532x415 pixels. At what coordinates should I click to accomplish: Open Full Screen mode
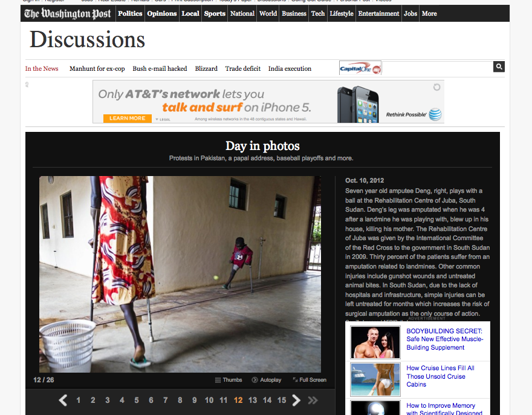tap(310, 380)
